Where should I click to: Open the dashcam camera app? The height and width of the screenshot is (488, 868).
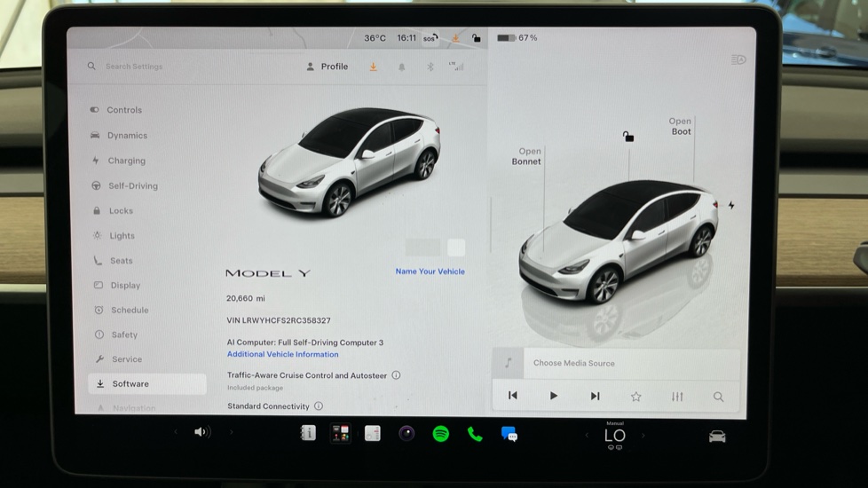[x=406, y=433]
